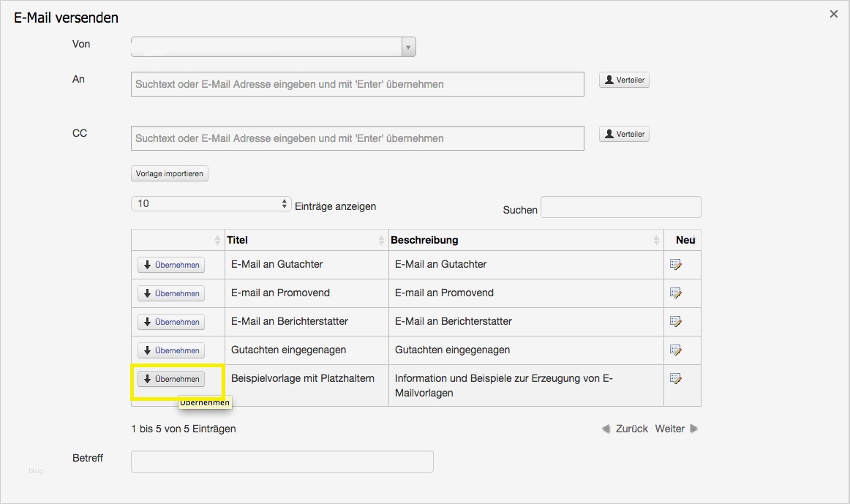Open Verteiler for the An field
This screenshot has height=504, width=850.
pyautogui.click(x=624, y=80)
